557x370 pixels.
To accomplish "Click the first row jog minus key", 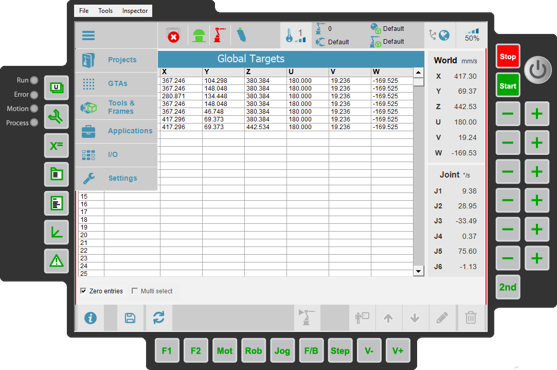I will point(508,114).
